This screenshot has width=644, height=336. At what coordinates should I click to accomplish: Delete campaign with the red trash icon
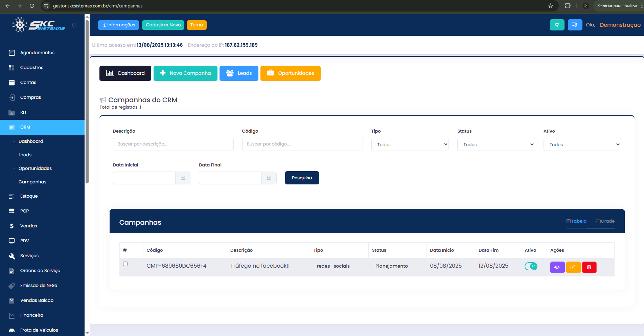589,267
